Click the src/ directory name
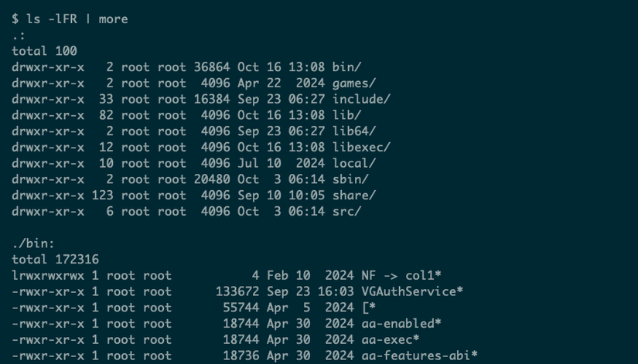Viewport: 638px width, 364px height. (346, 211)
